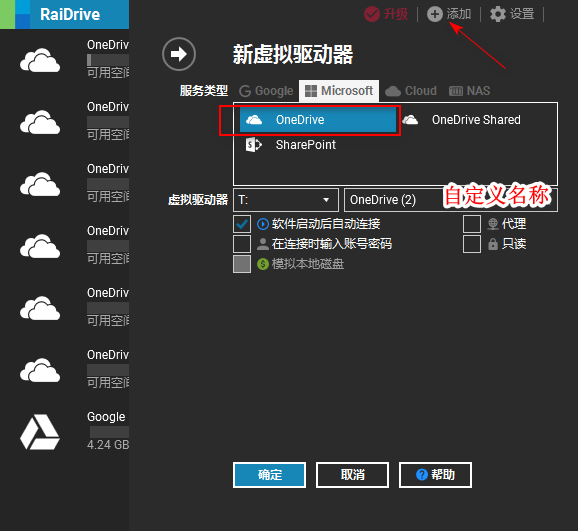The image size is (578, 531).
Task: Click the 取消 cancel button
Action: tap(352, 475)
